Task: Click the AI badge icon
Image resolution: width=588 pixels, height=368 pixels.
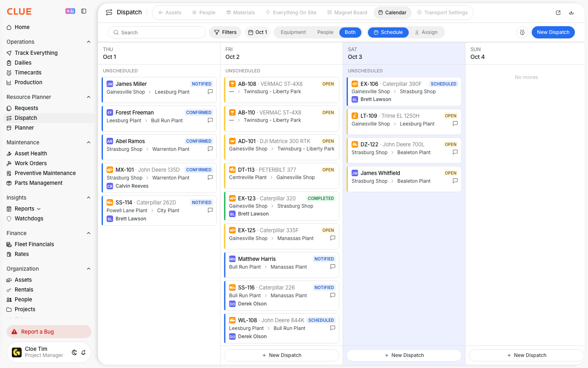Action: click(70, 11)
